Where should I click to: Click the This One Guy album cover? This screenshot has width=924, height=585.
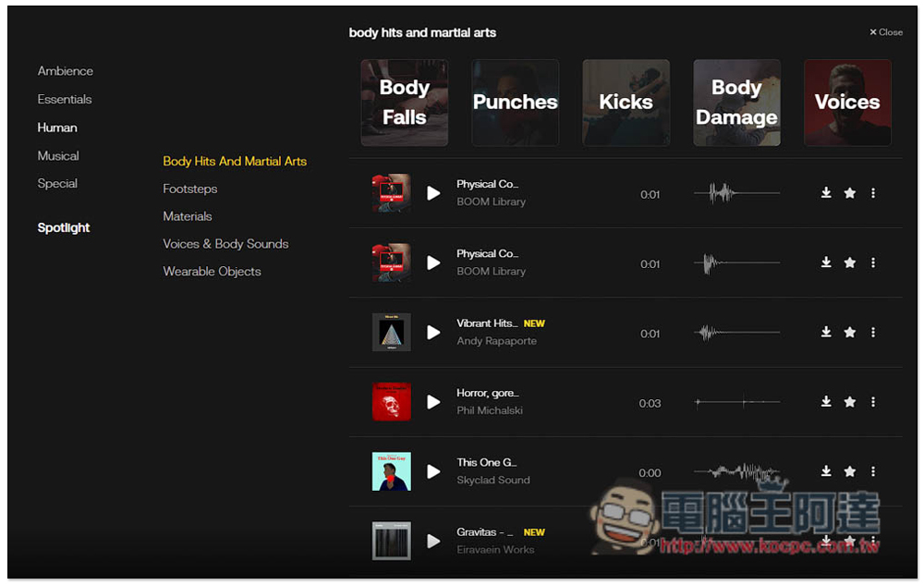391,471
